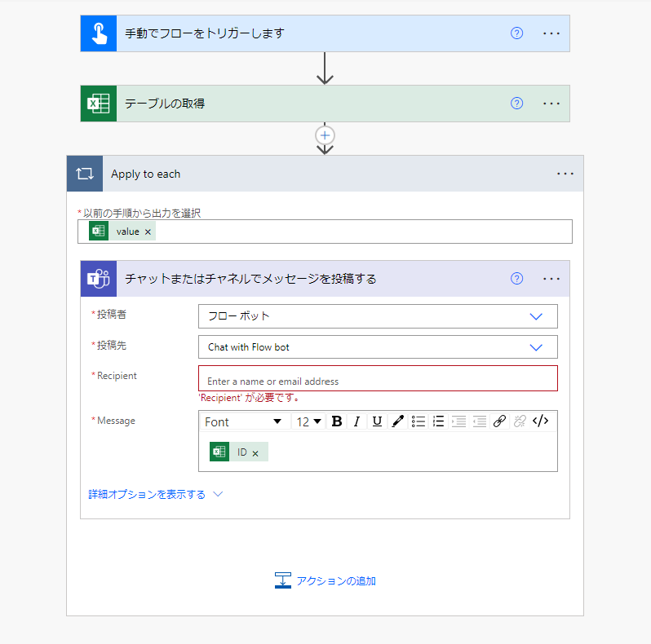Toggle bold formatting in the Message editor
This screenshot has height=644, width=651.
(336, 421)
